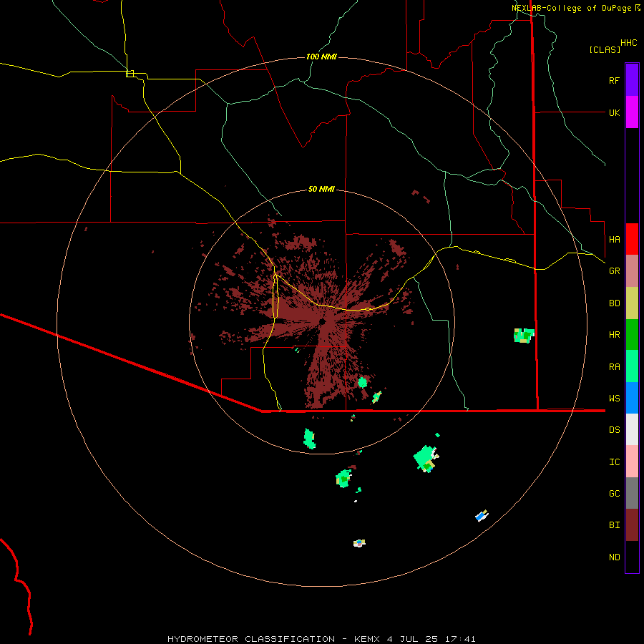
Task: Click the GR legend label
Action: pyautogui.click(x=614, y=271)
